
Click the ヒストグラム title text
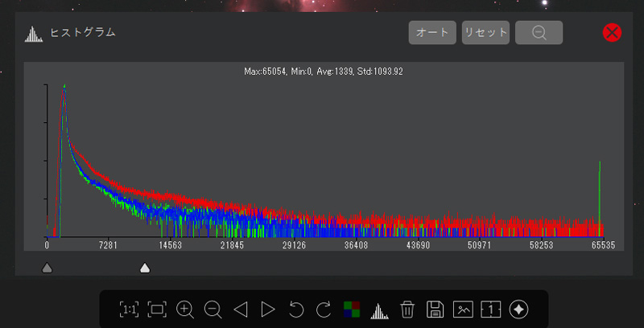click(x=83, y=33)
